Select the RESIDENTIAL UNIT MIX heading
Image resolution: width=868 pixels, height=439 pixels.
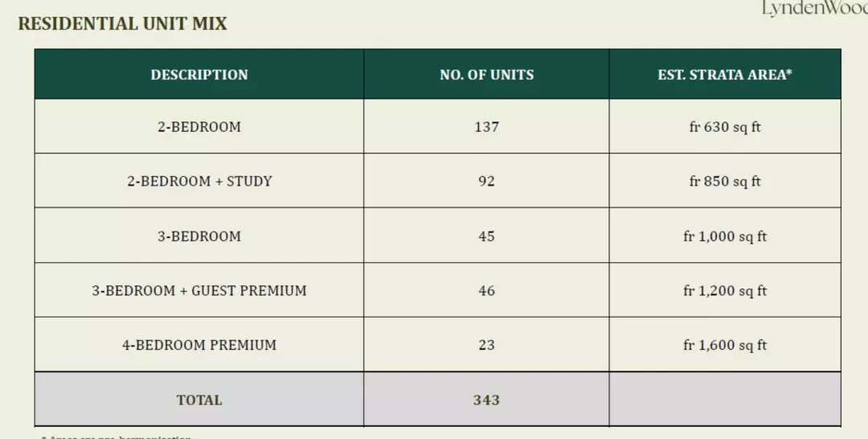pos(122,24)
